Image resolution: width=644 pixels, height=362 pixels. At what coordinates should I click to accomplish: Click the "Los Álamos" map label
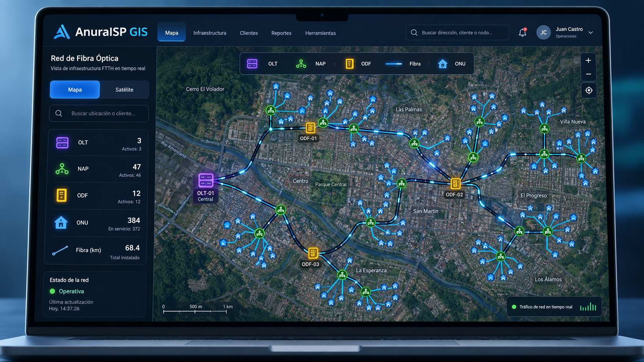548,279
